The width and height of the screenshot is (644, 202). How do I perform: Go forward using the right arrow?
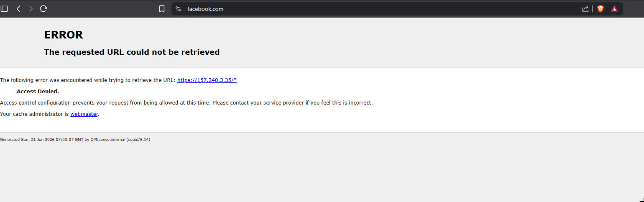pos(31,9)
